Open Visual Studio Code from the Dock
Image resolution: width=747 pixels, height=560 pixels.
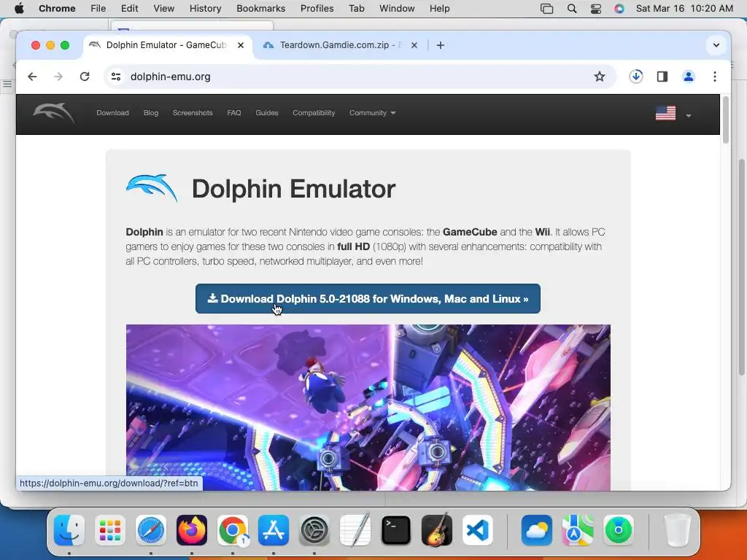click(478, 530)
